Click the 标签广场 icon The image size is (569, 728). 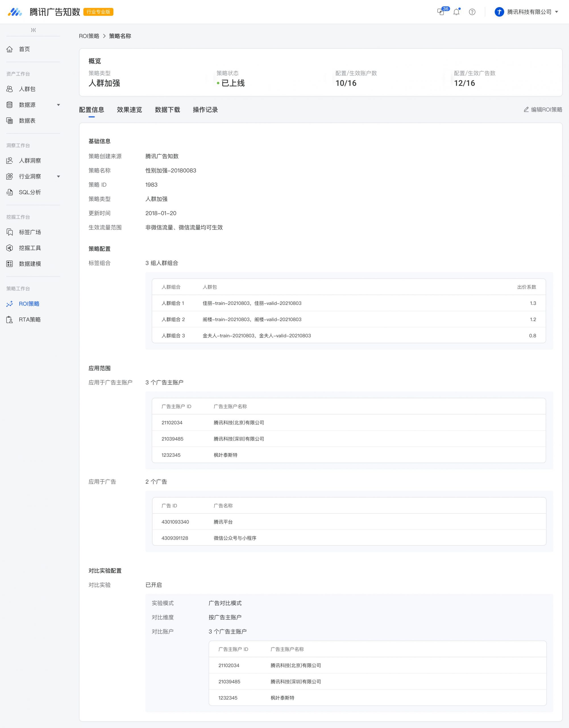pos(10,232)
